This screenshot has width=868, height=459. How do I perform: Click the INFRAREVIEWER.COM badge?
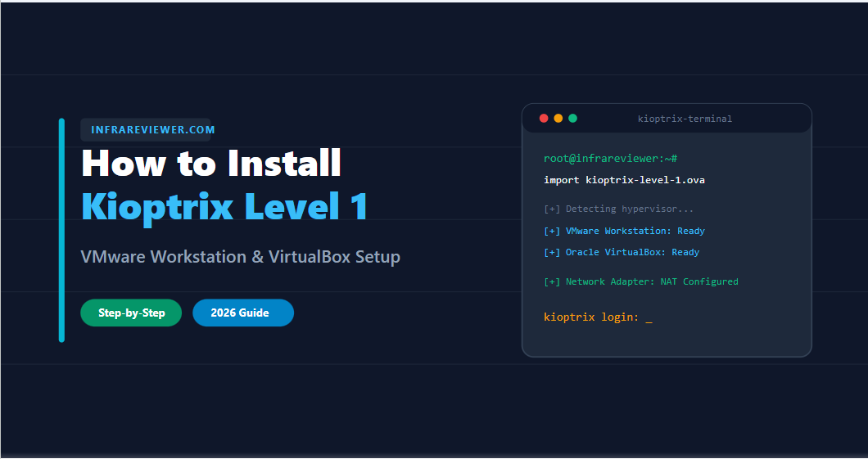pos(146,130)
